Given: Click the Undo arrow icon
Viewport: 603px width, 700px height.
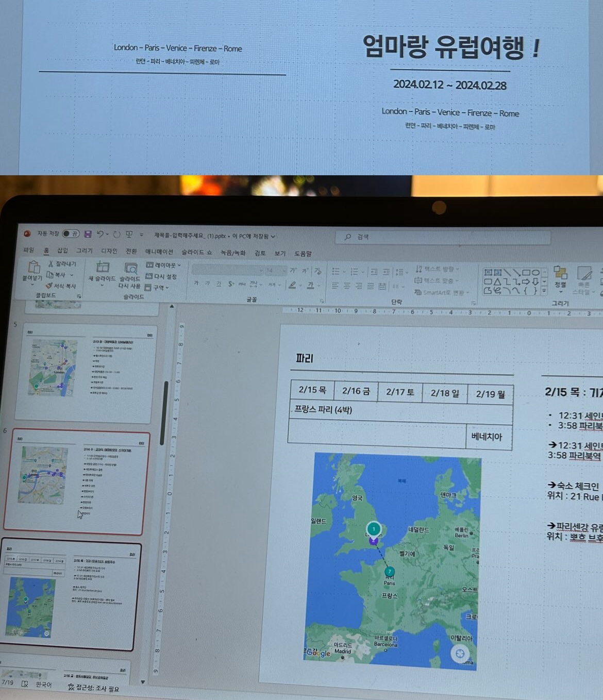Looking at the screenshot, I should coord(100,234).
